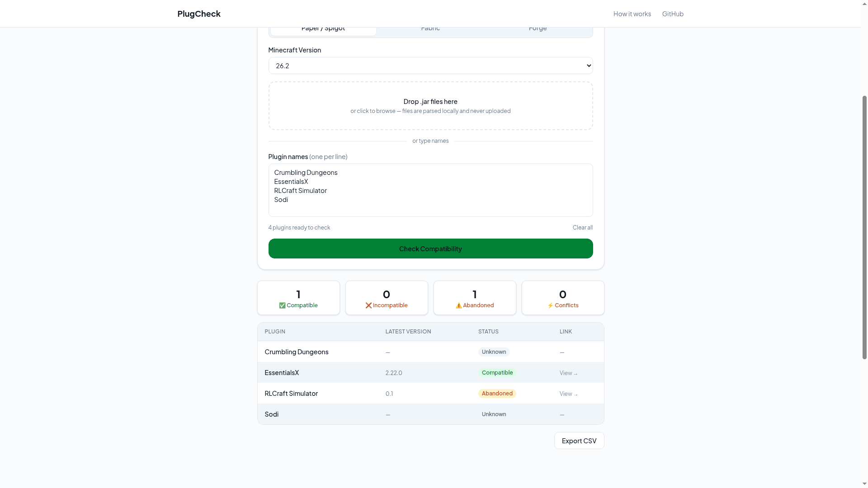
Task: Click the page vertical scrollbar thumb
Action: (864, 227)
